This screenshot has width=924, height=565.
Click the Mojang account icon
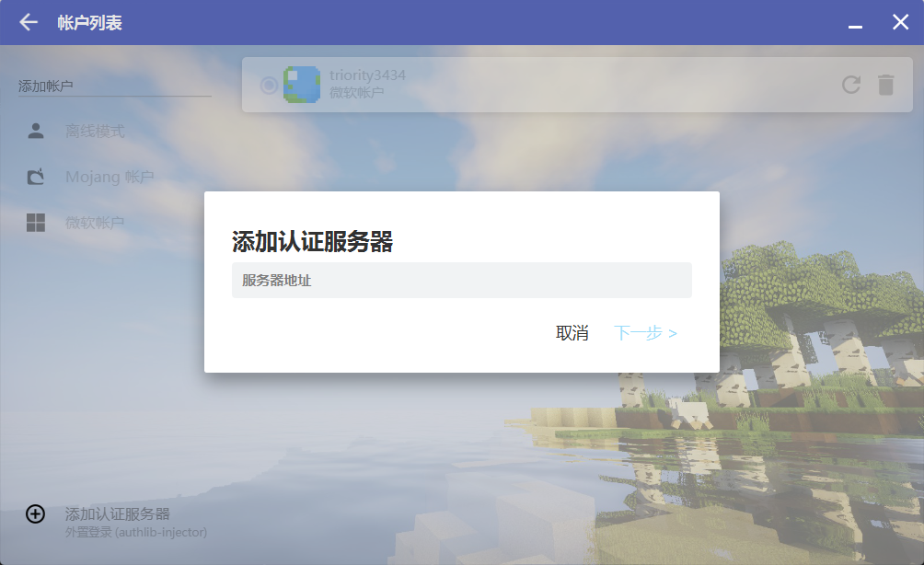36,177
